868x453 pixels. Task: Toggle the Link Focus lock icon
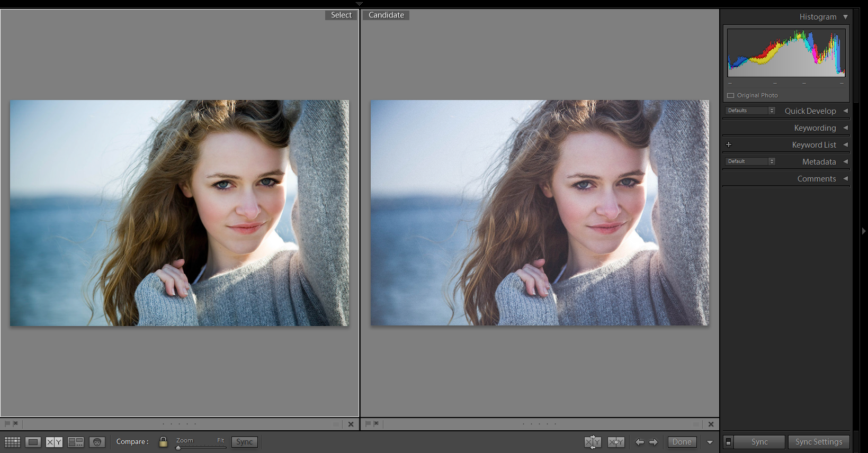[x=163, y=442]
